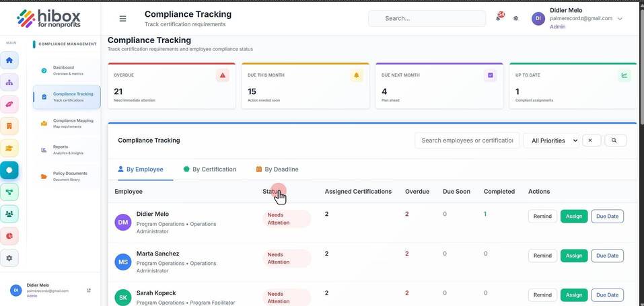Click the Up To Date chart icon

click(x=624, y=75)
